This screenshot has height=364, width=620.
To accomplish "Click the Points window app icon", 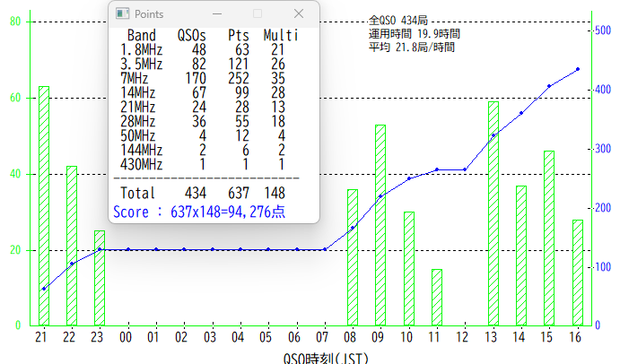I will [123, 14].
